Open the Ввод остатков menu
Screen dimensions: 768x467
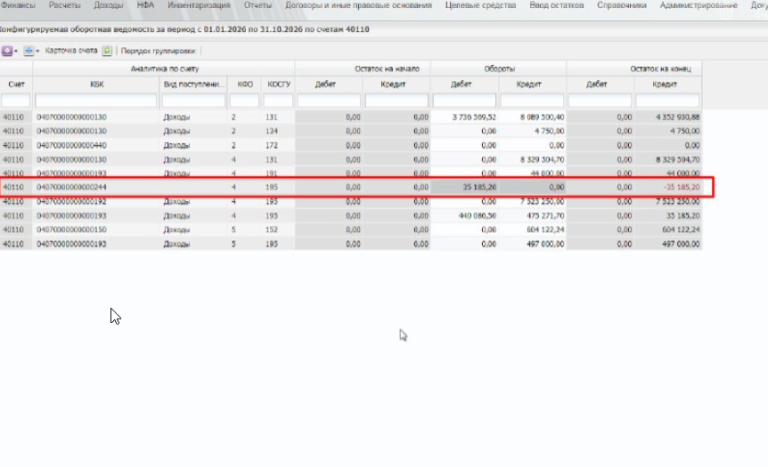click(x=556, y=5)
